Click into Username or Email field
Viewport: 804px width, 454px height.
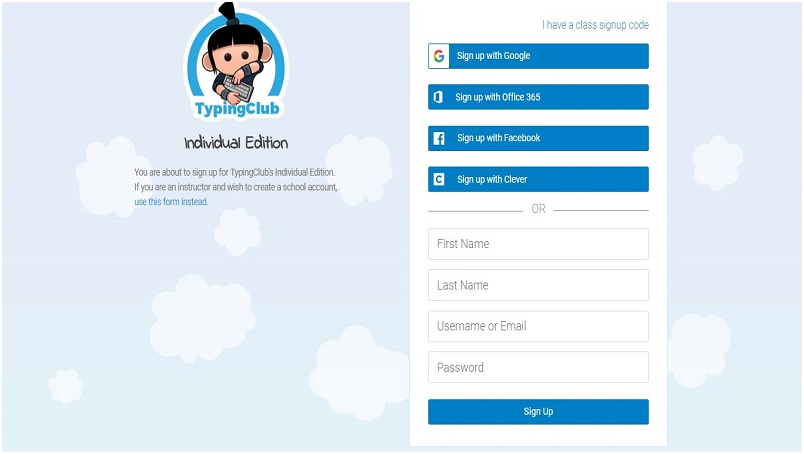tap(538, 326)
